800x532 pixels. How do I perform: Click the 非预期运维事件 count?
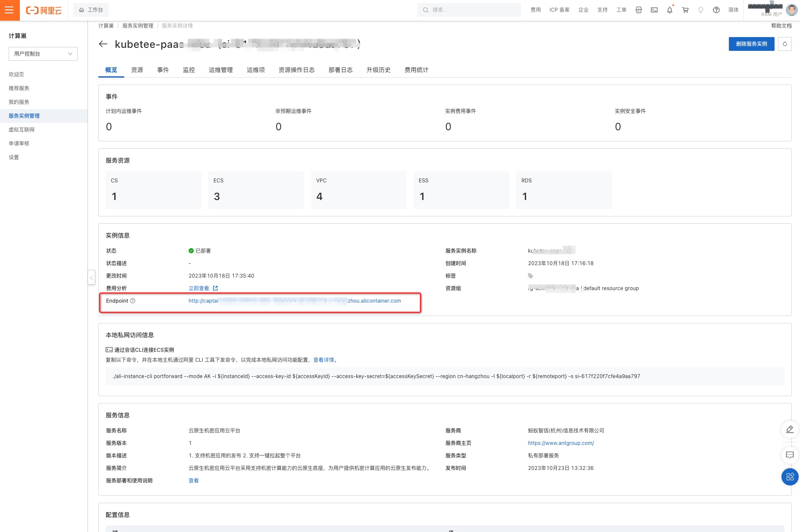(279, 127)
